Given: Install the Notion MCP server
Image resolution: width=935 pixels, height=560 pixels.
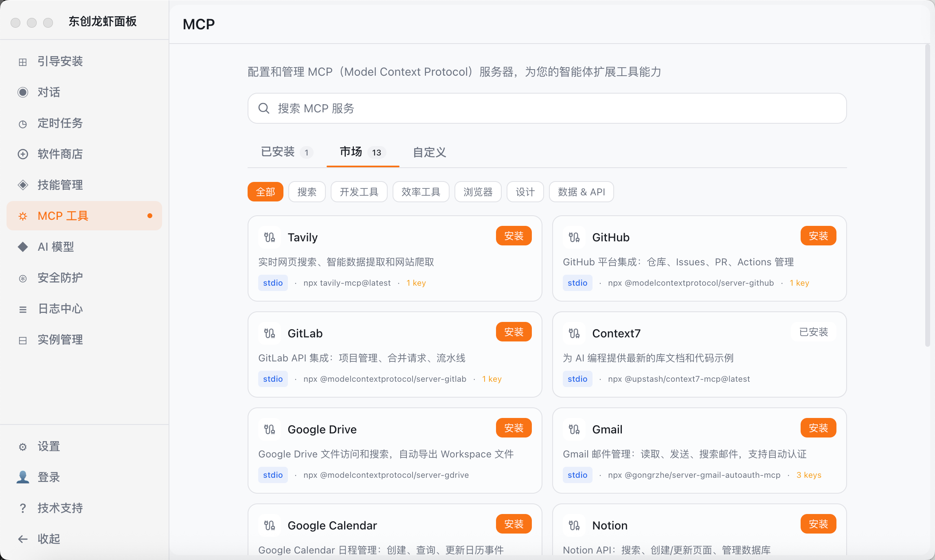Looking at the screenshot, I should tap(819, 524).
